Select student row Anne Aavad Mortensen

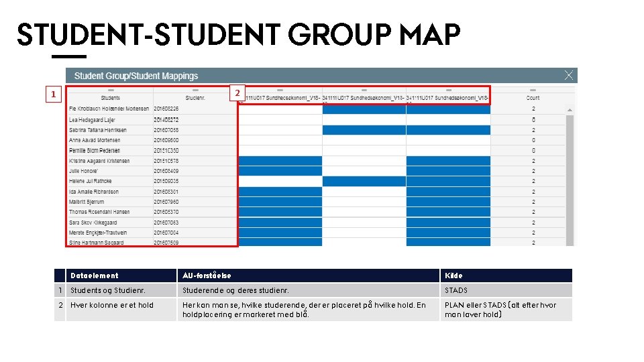(95, 140)
